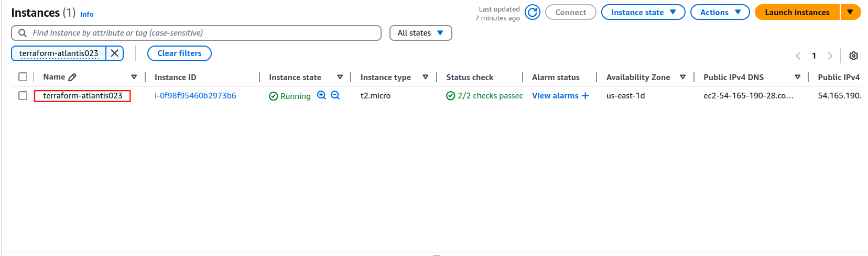Sort by the Public IPv4 DNS column
Screen dimensions: 868x256
(798, 77)
